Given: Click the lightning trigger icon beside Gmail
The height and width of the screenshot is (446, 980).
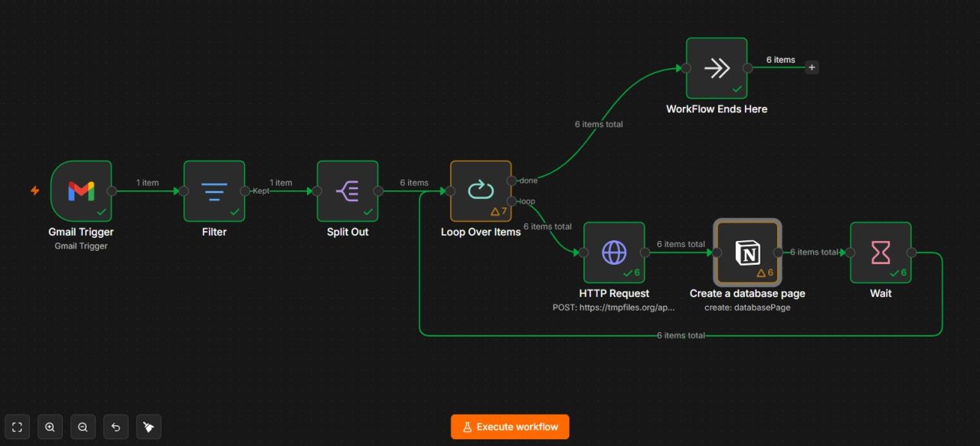Looking at the screenshot, I should pyautogui.click(x=34, y=190).
